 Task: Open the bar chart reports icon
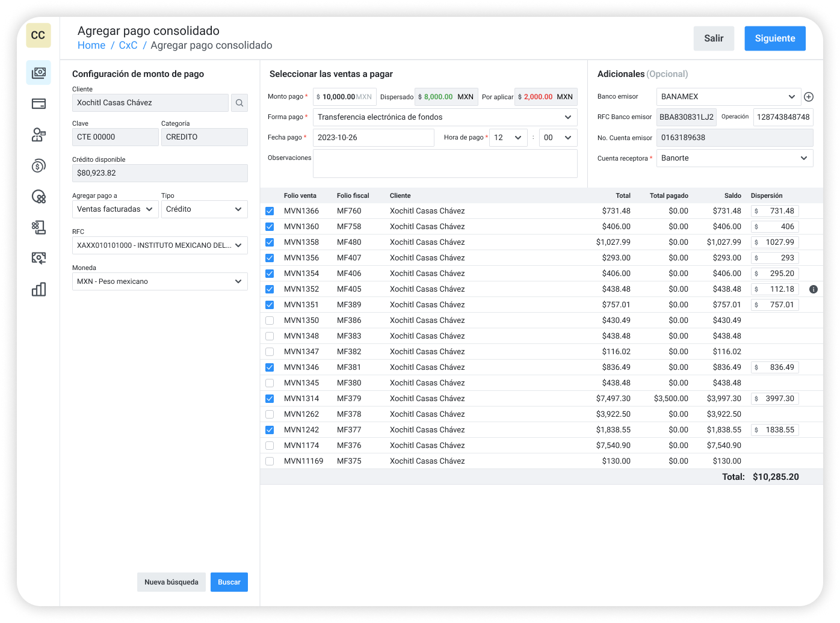click(x=39, y=289)
